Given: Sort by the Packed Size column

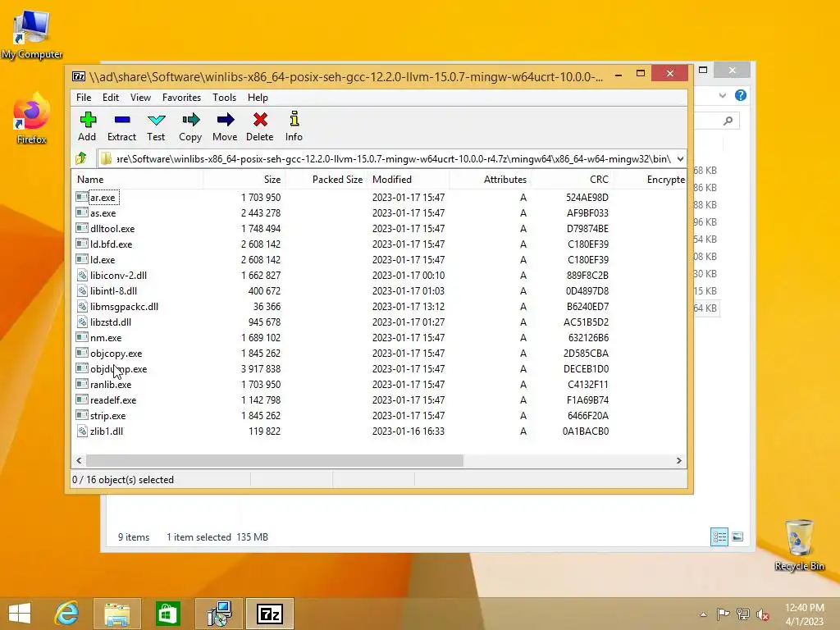Looking at the screenshot, I should (326, 180).
